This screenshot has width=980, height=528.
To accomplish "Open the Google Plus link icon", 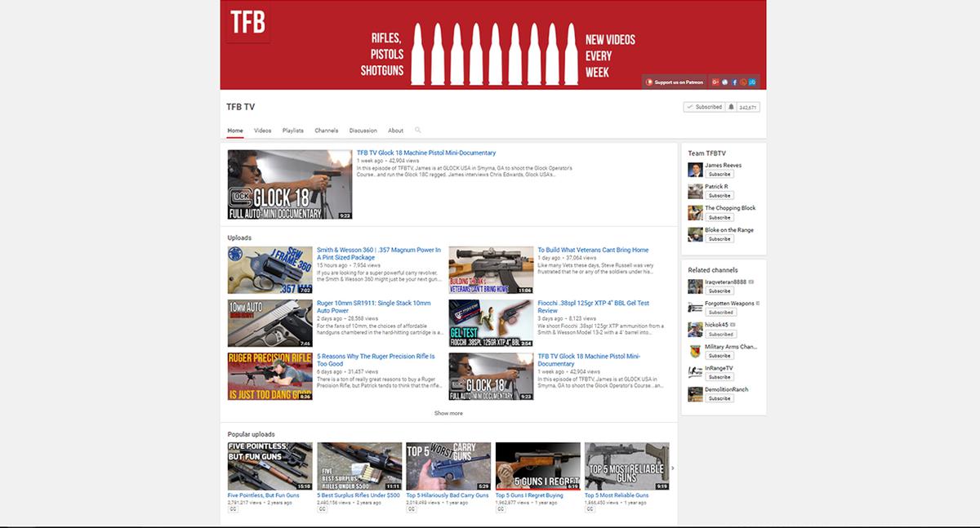I will click(x=715, y=82).
